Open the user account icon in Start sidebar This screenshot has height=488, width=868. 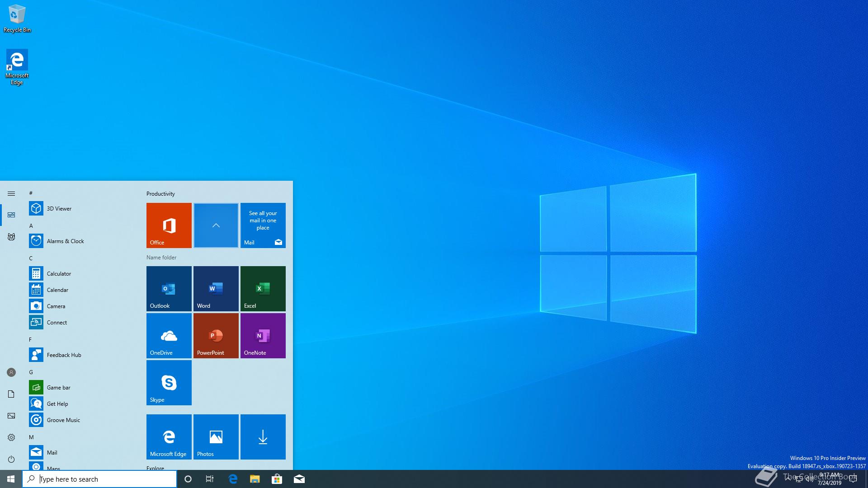[x=11, y=372]
